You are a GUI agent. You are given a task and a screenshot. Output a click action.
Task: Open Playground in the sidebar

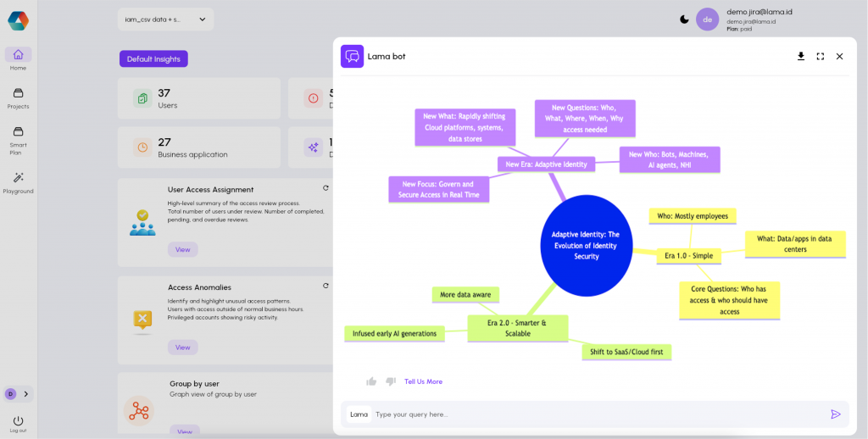pyautogui.click(x=18, y=181)
